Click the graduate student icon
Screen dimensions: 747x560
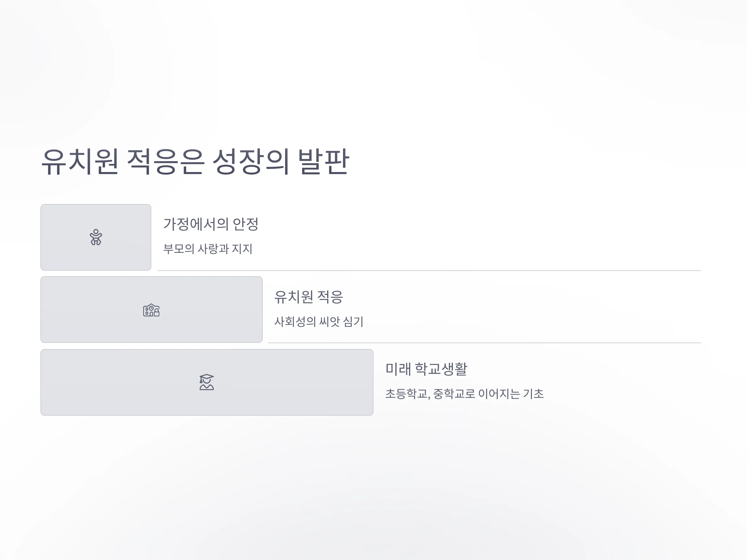pyautogui.click(x=207, y=382)
